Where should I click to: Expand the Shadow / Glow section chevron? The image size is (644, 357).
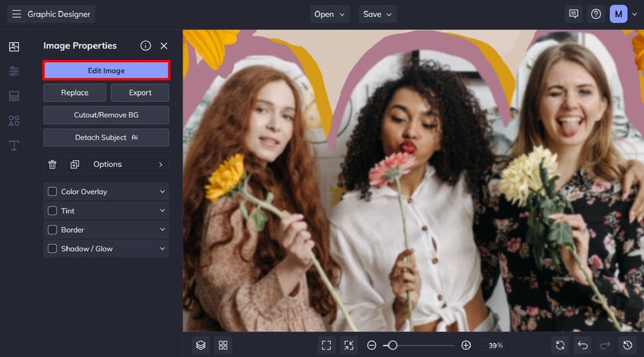click(x=162, y=249)
